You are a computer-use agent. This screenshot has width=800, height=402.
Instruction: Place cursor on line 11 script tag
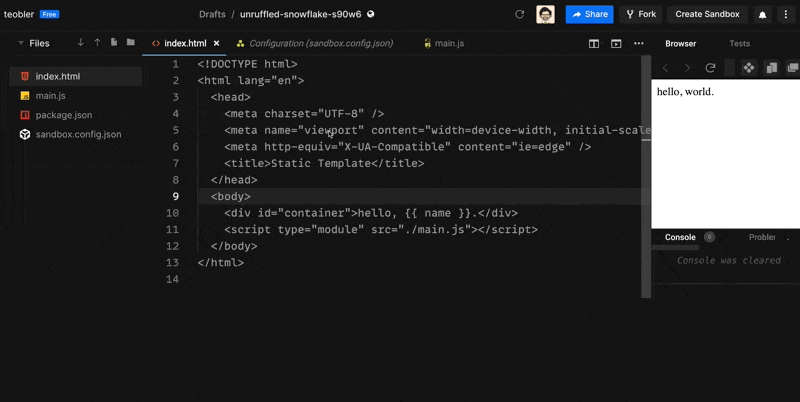(381, 230)
